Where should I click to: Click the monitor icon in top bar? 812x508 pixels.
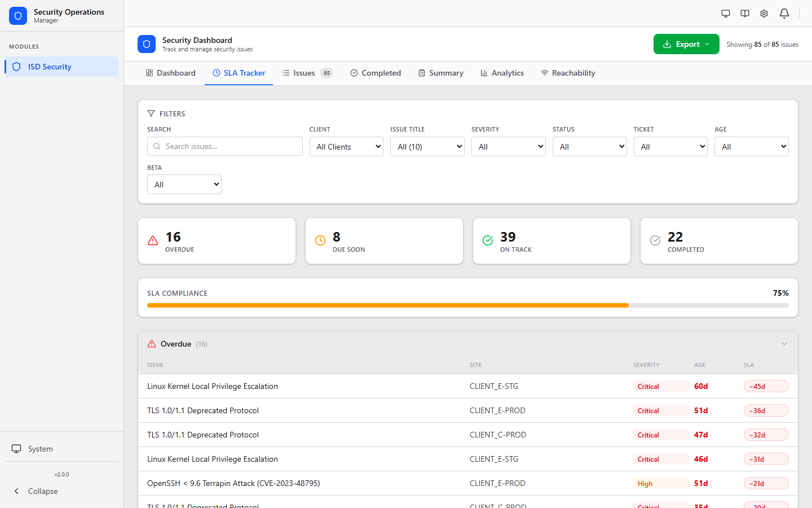[x=726, y=14]
